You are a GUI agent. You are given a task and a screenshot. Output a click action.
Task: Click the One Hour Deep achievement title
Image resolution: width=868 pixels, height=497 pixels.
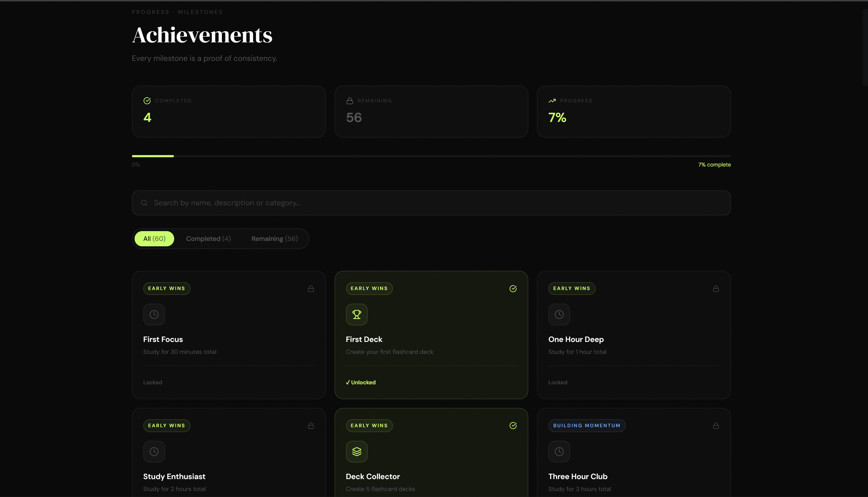[x=576, y=339]
